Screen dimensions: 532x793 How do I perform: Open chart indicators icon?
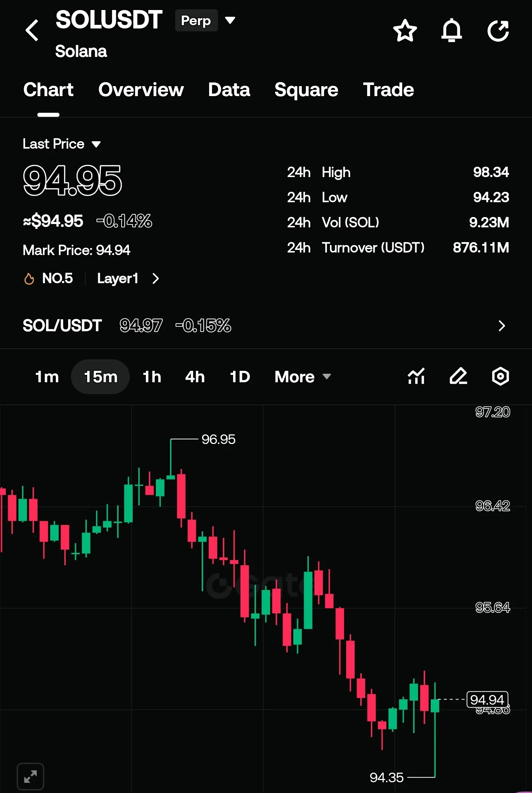click(416, 377)
